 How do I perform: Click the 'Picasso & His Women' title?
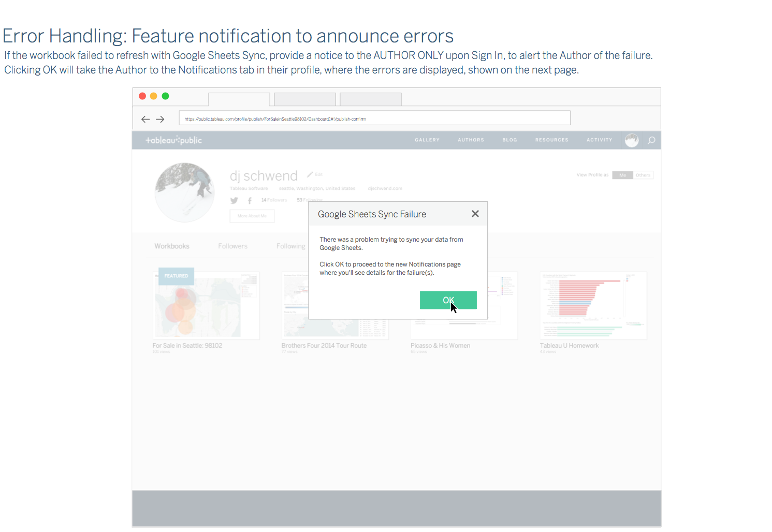point(441,346)
